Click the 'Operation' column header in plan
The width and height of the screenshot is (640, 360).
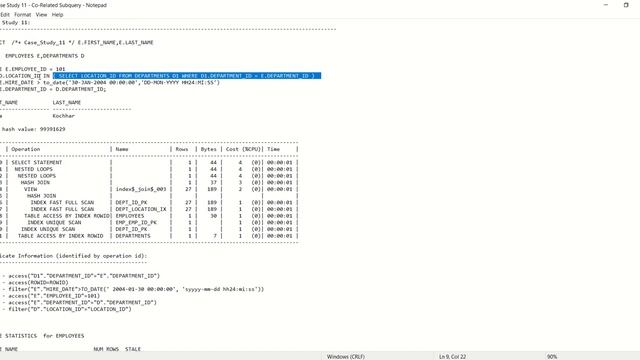[26, 149]
